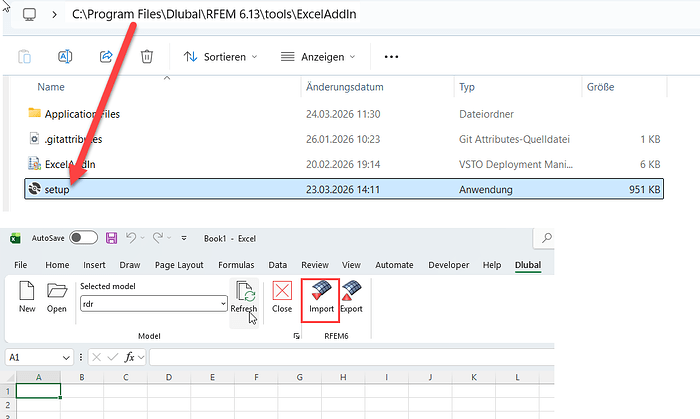The height and width of the screenshot is (419, 700).
Task: Click the Export icon in RFEM6 group
Action: [351, 291]
